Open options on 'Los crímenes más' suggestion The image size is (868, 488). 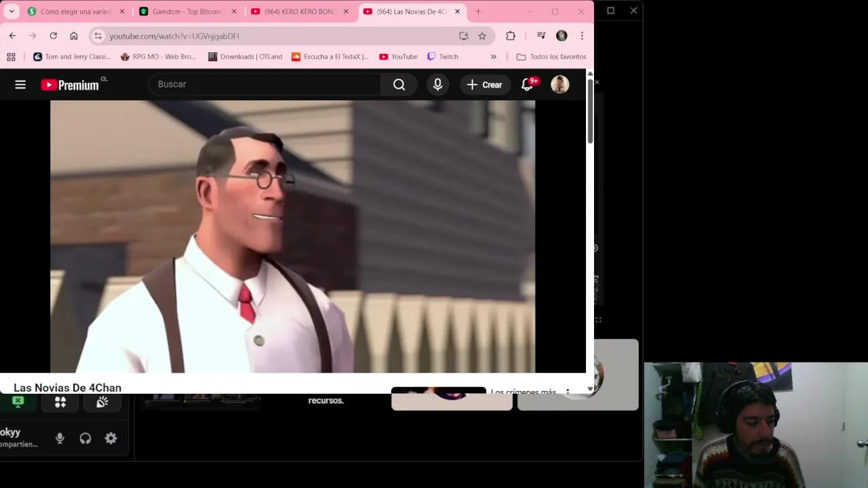point(568,392)
